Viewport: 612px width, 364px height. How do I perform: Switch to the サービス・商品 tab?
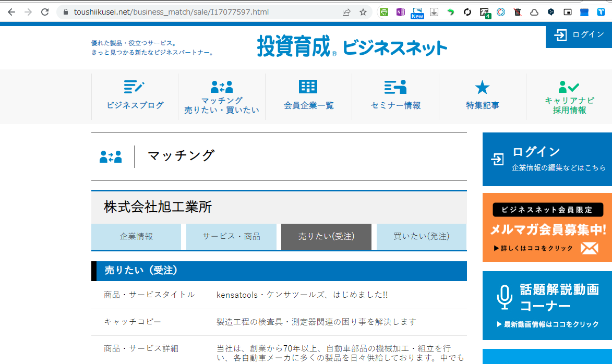click(x=231, y=236)
